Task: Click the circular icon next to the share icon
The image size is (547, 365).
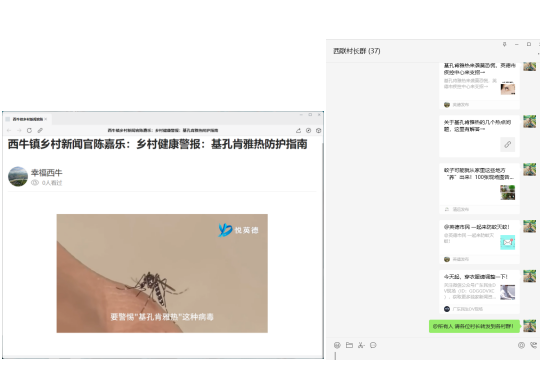Action: point(308,130)
